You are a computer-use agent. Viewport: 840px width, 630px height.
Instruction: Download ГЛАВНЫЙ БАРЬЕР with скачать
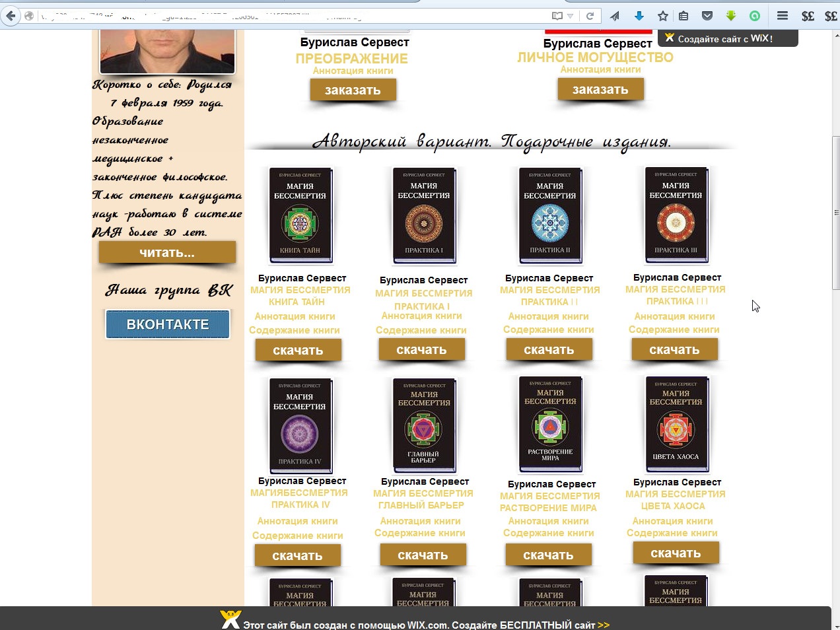pos(423,555)
